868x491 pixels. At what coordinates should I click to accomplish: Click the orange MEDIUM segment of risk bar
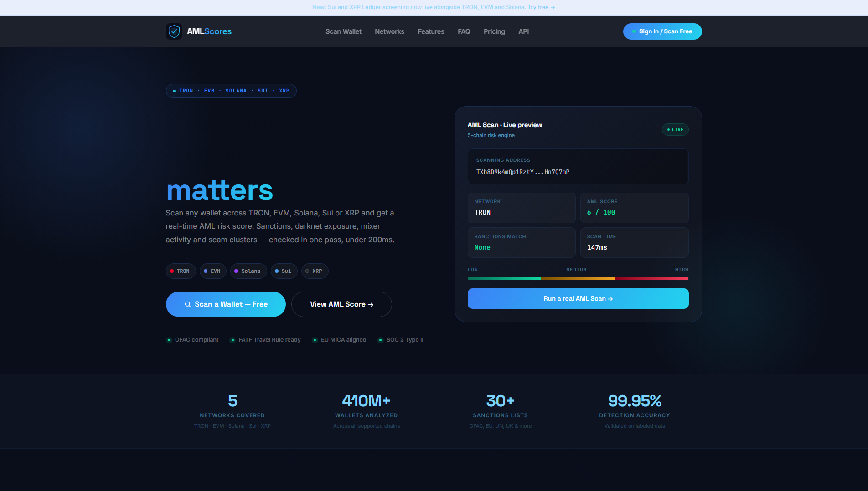tap(578, 278)
